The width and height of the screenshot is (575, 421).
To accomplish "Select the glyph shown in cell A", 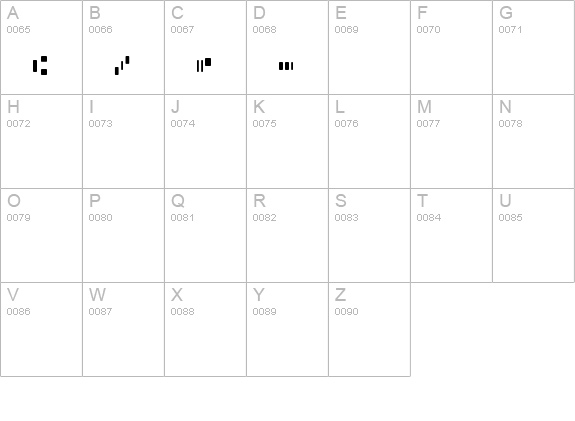I will (40, 66).
